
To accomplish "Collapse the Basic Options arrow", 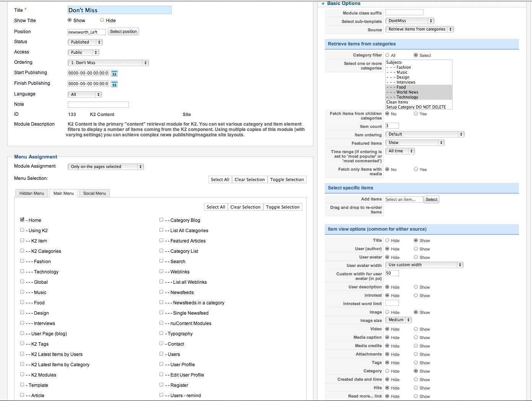I will [323, 3].
